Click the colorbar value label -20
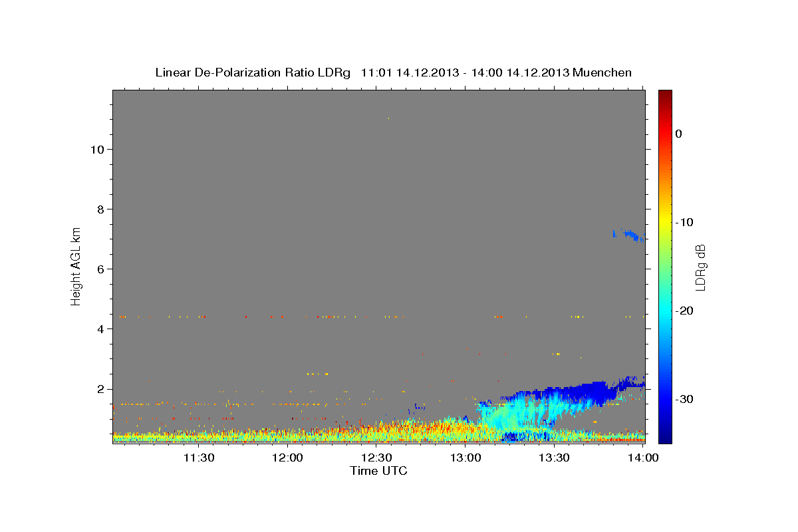Viewport: 798px width, 532px height. click(685, 311)
